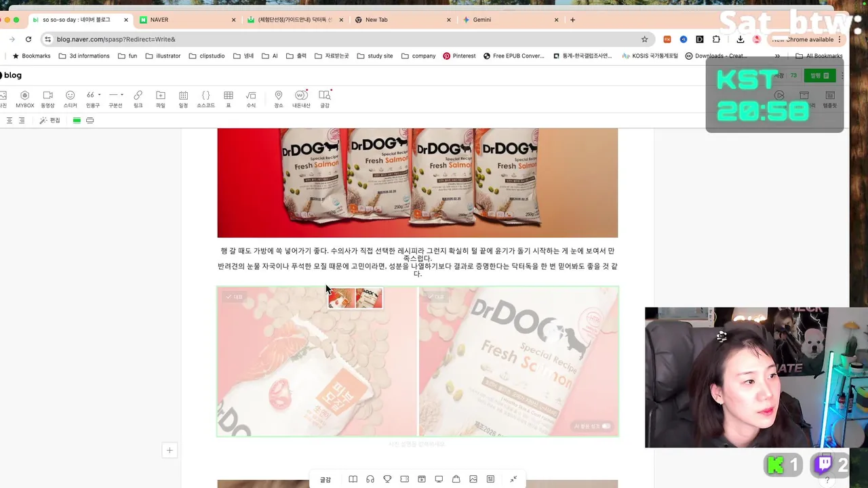Open the Chrome downloads panel
Image resolution: width=868 pixels, height=488 pixels.
741,39
